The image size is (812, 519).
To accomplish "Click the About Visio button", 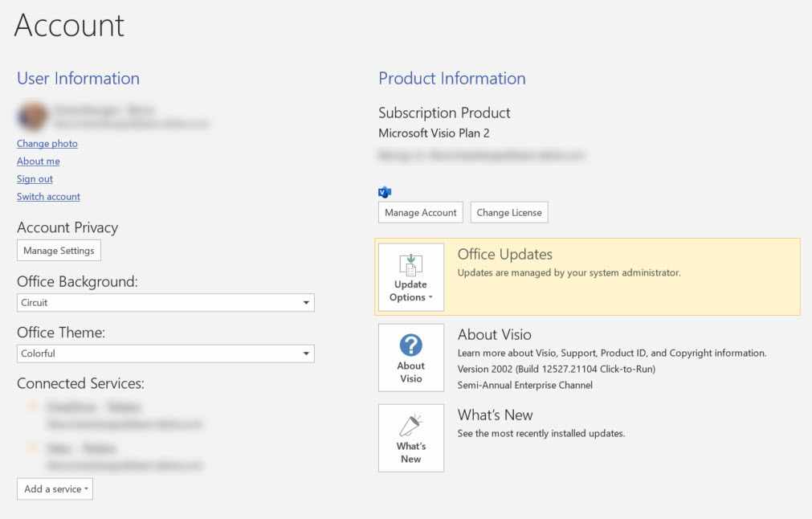I will click(410, 358).
